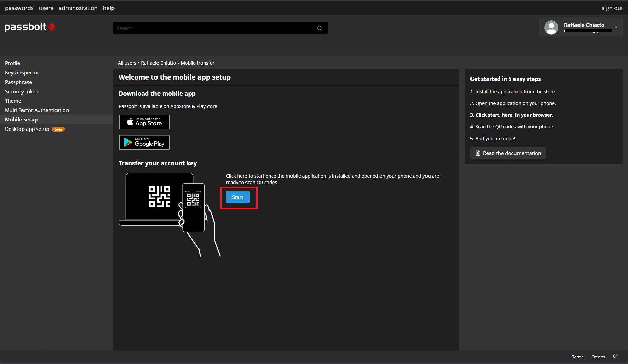The width and height of the screenshot is (628, 364).
Task: Select Mobile setup in the sidebar
Action: pyautogui.click(x=56, y=119)
